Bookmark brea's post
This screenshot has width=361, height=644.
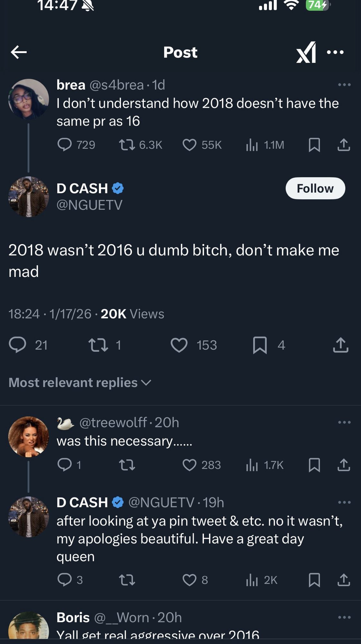coord(314,145)
